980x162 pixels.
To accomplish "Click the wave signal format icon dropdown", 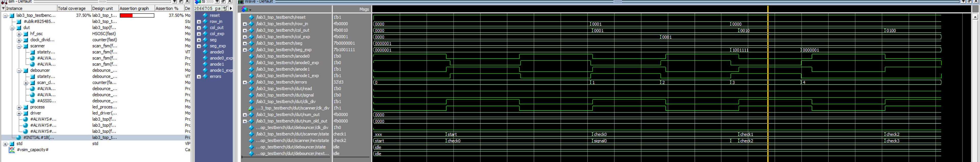I will 246,9.
